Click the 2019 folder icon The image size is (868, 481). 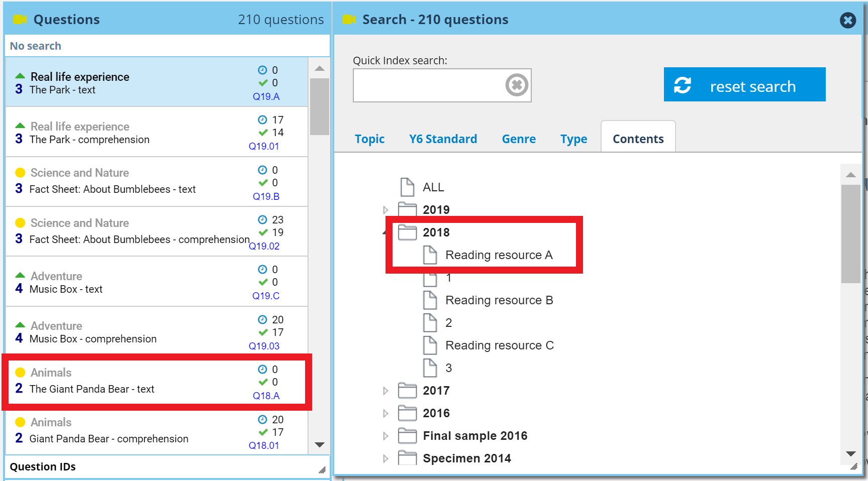click(x=407, y=209)
